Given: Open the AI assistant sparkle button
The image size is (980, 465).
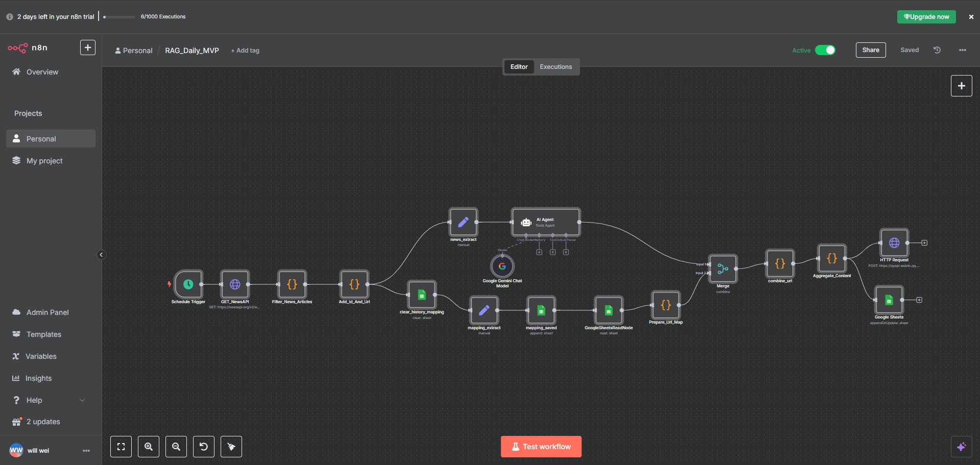Looking at the screenshot, I should click(961, 447).
